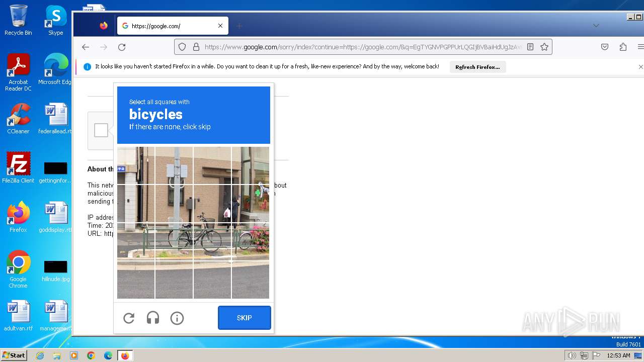This screenshot has height=362, width=644.
Task: Click the blue SKIP button
Action: point(245,318)
